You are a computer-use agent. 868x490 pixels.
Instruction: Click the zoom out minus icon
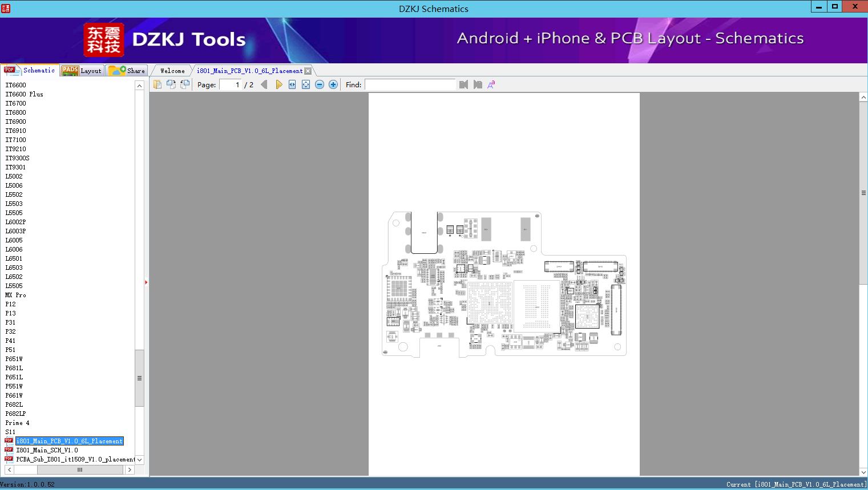320,84
